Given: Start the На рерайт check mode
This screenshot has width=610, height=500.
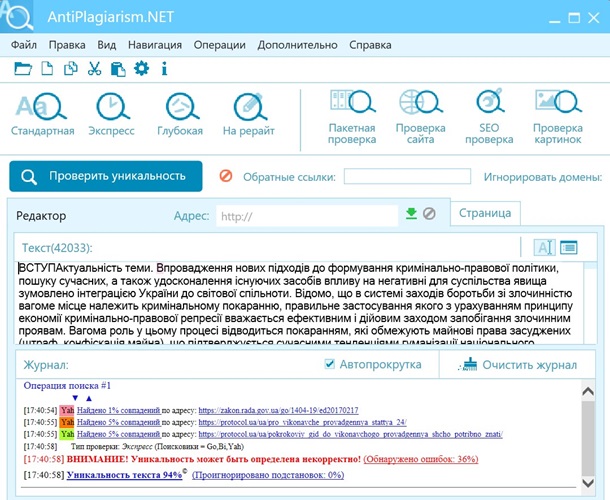Looking at the screenshot, I should (x=249, y=114).
